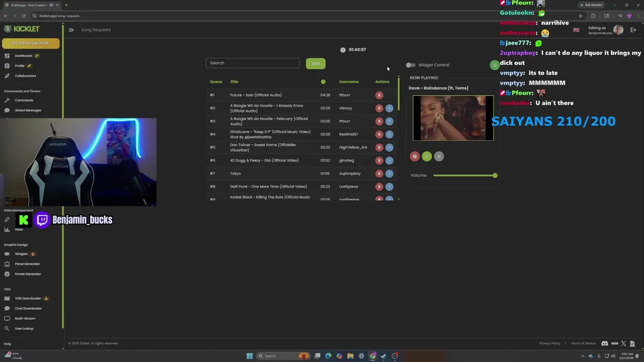
Task: Click the red stop button under the video
Action: pyautogui.click(x=415, y=156)
